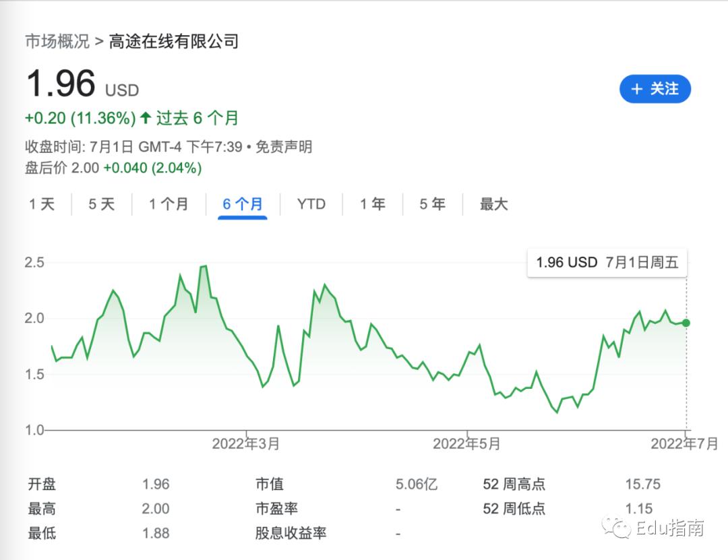Image resolution: width=728 pixels, height=560 pixels.
Task: Click the +0.20 (11.36%) change text
Action: pyautogui.click(x=80, y=118)
